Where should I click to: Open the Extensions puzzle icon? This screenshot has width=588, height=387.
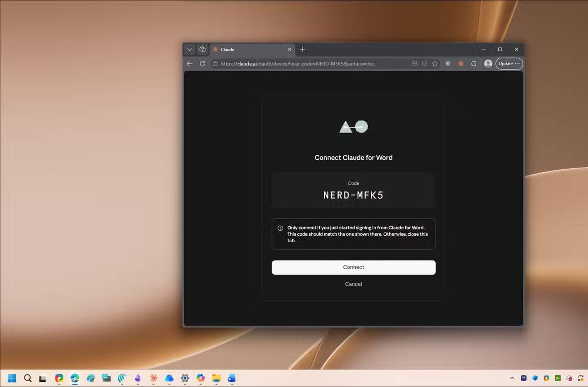(474, 64)
